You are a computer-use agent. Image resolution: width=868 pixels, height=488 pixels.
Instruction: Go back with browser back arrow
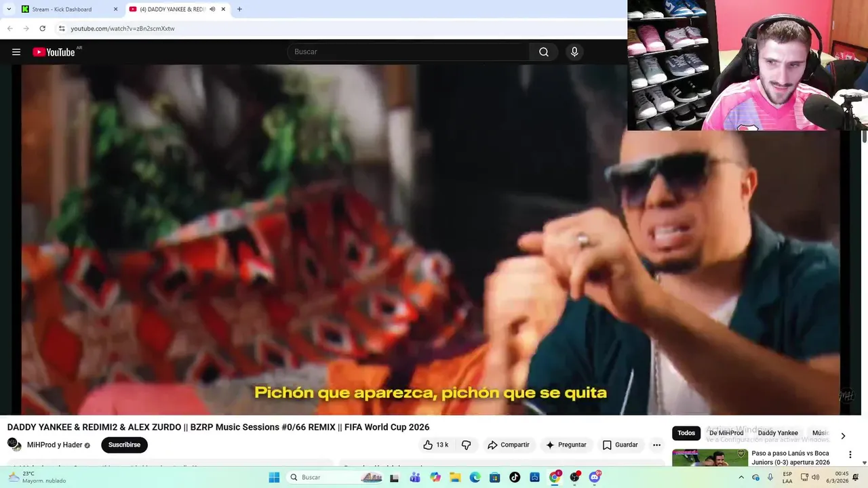(x=9, y=28)
